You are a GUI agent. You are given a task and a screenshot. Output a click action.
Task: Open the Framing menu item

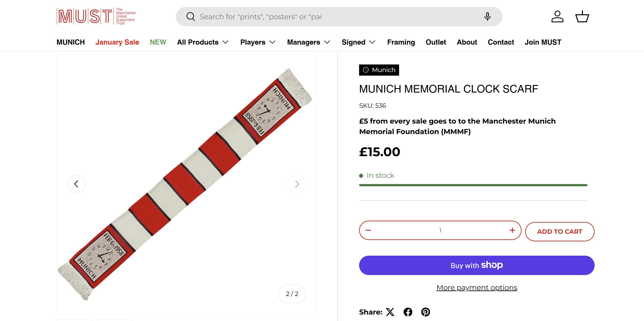[401, 42]
